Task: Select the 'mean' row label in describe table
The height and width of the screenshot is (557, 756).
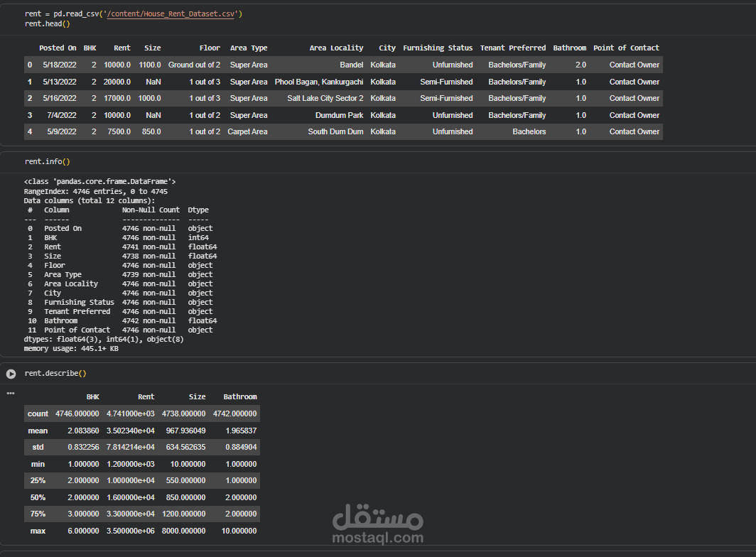Action: (x=38, y=431)
